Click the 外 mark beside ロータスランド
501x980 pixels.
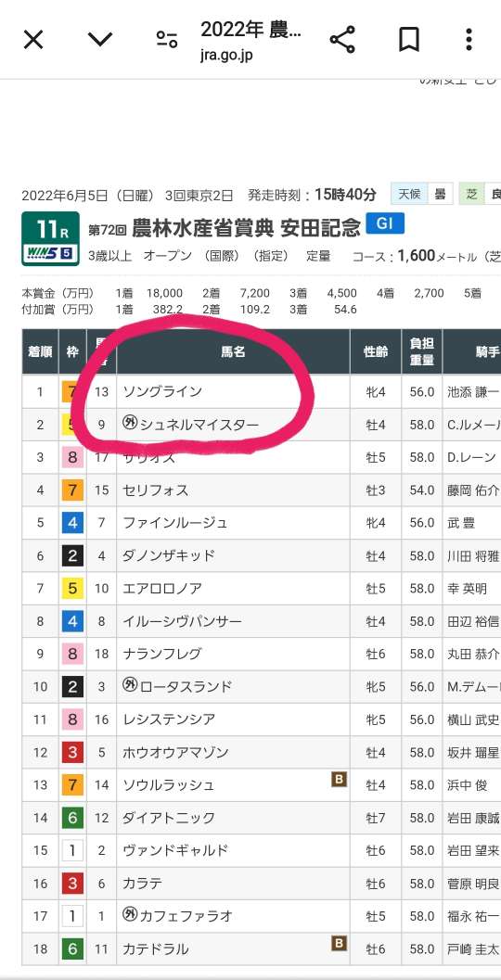[x=130, y=685]
